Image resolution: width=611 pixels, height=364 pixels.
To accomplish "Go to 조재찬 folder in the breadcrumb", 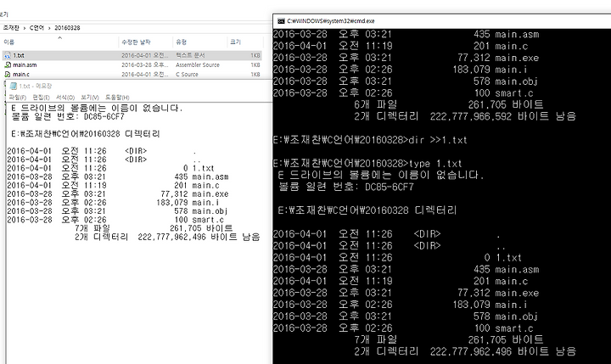I will point(11,28).
